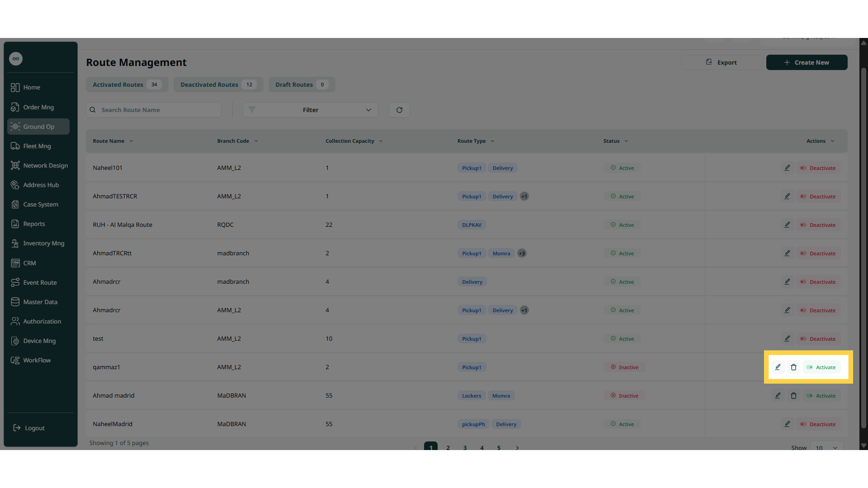This screenshot has width=868, height=488.
Task: Open Inventory Mng
Action: pos(38,243)
